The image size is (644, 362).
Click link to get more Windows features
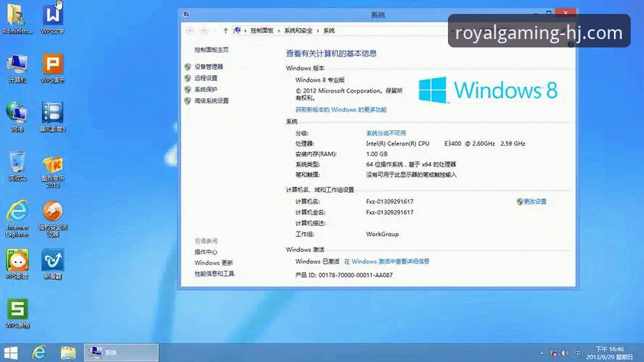[x=341, y=110]
